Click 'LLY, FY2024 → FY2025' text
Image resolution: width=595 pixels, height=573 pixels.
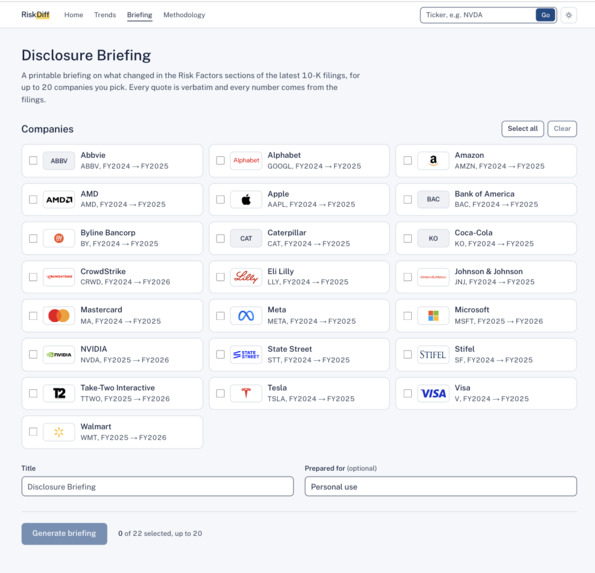pyautogui.click(x=308, y=282)
